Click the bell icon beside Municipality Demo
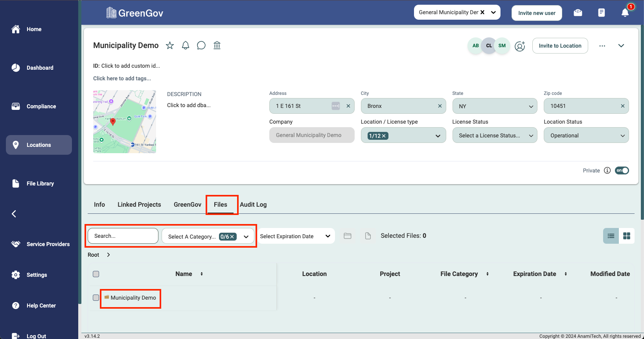644x339 pixels. click(x=186, y=46)
